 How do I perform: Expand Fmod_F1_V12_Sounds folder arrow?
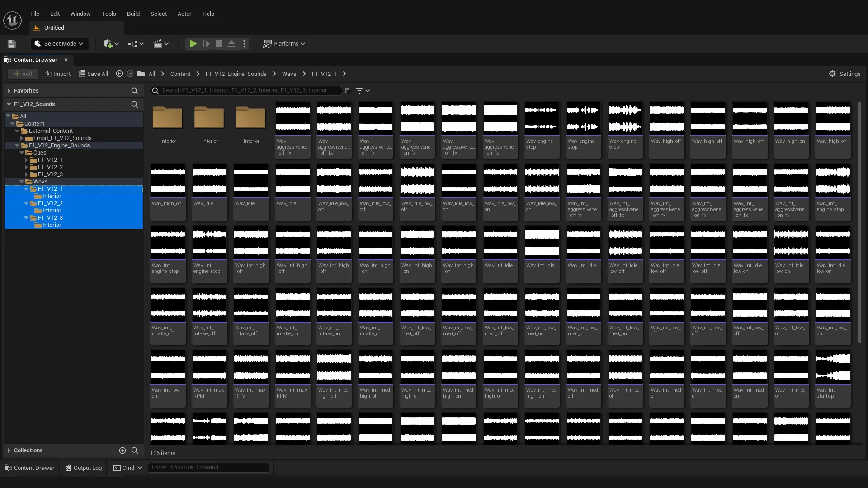pyautogui.click(x=22, y=138)
